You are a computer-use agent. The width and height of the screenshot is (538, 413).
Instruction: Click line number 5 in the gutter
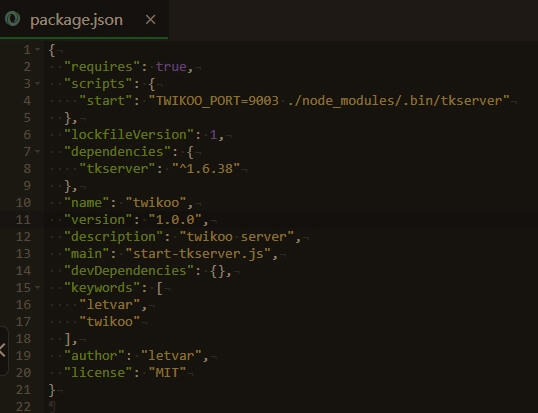27,118
